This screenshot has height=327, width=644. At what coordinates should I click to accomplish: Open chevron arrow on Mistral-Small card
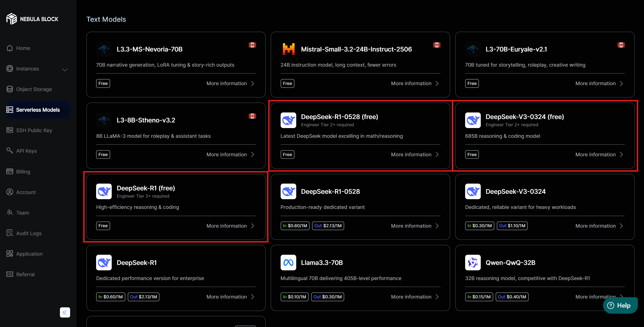(437, 83)
